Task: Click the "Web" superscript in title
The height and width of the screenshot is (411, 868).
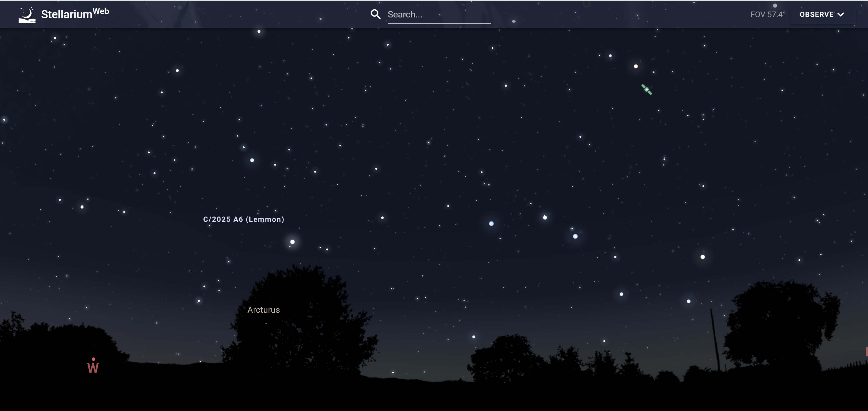Action: pyautogui.click(x=101, y=11)
